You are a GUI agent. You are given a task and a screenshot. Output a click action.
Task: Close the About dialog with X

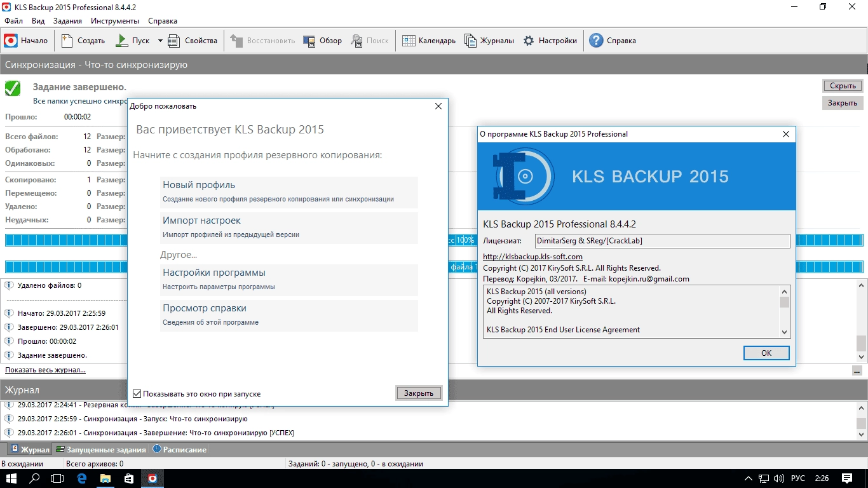pos(786,134)
